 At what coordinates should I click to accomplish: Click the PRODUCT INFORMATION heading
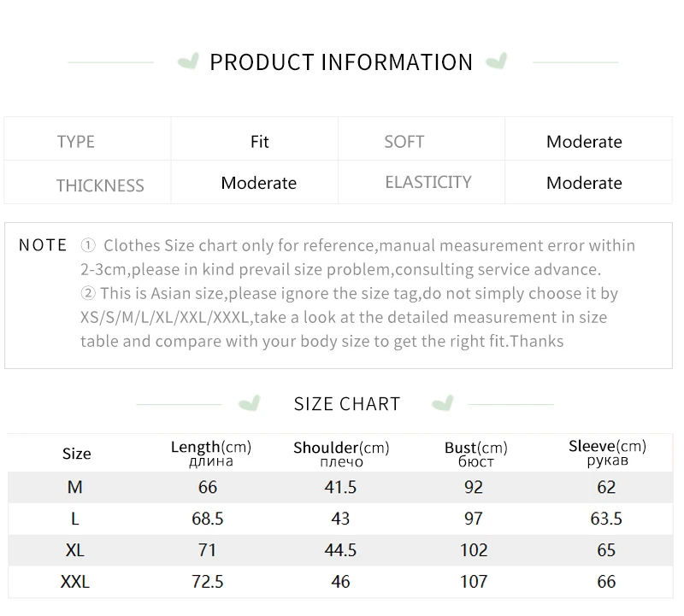click(341, 62)
